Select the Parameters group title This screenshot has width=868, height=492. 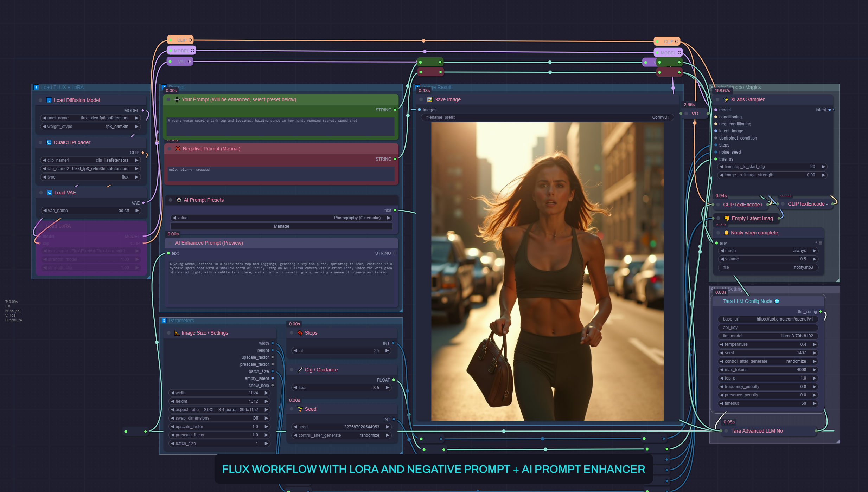point(181,321)
